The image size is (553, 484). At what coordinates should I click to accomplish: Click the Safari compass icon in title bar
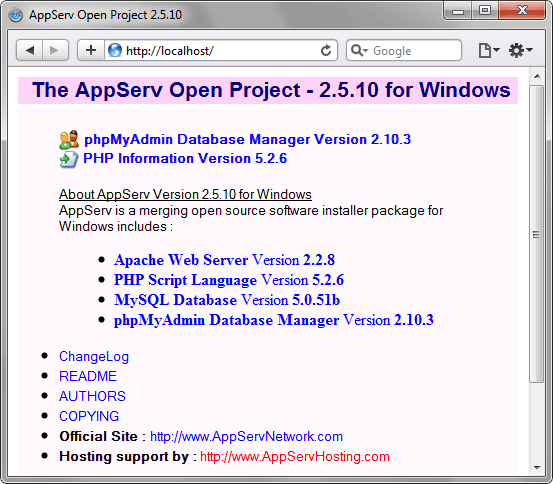click(x=16, y=15)
